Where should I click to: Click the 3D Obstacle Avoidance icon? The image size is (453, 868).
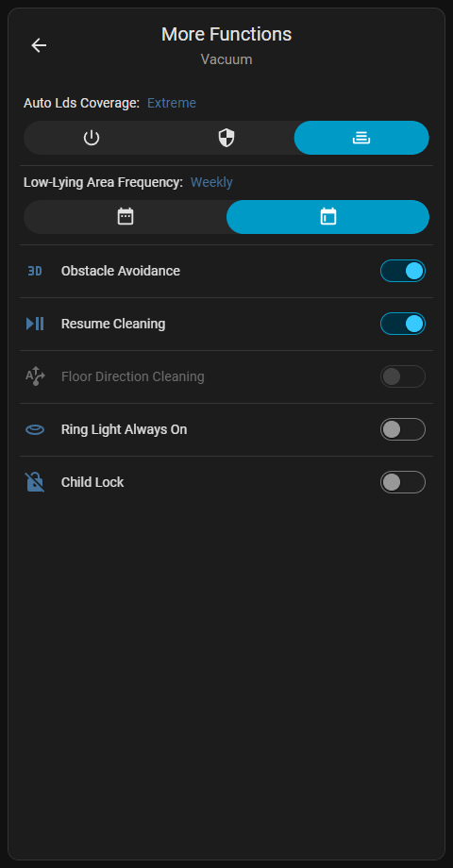click(x=35, y=272)
